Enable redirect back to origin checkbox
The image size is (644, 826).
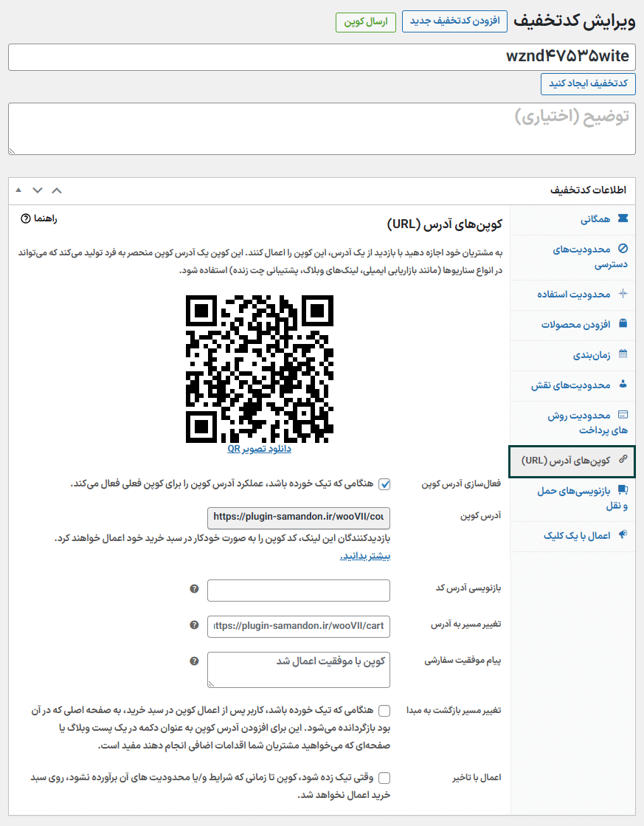point(384,711)
